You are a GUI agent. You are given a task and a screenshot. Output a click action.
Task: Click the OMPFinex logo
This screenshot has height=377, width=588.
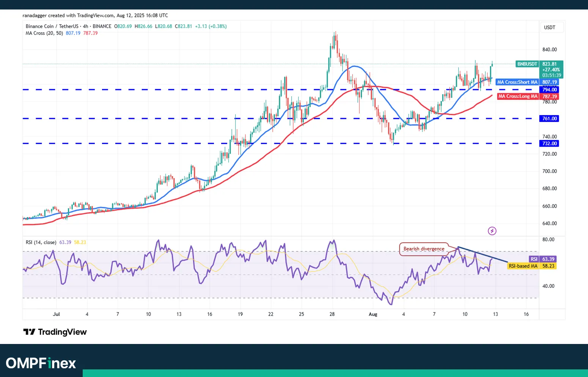(x=41, y=363)
